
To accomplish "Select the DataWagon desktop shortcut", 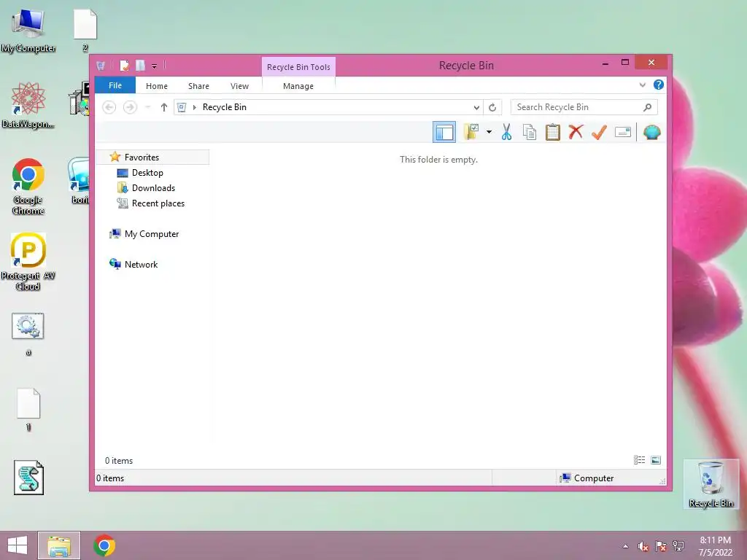I will (x=28, y=106).
